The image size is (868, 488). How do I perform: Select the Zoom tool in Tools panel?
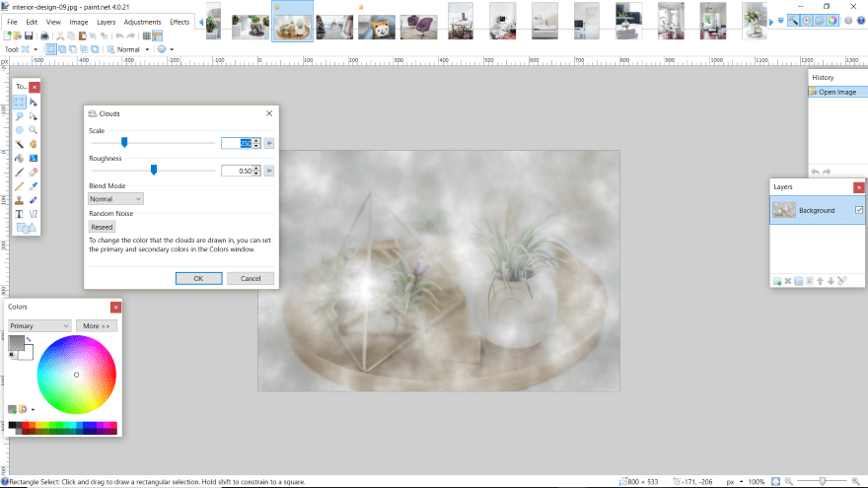coord(34,130)
